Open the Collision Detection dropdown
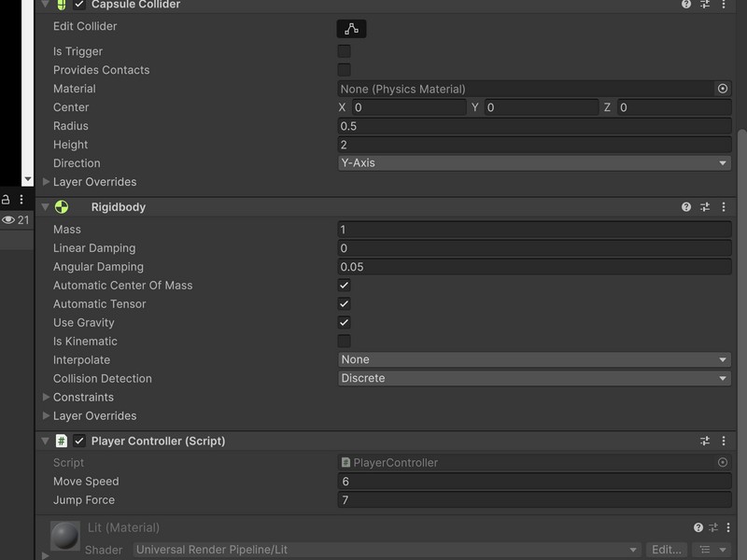Viewport: 747px width, 560px height. point(534,378)
